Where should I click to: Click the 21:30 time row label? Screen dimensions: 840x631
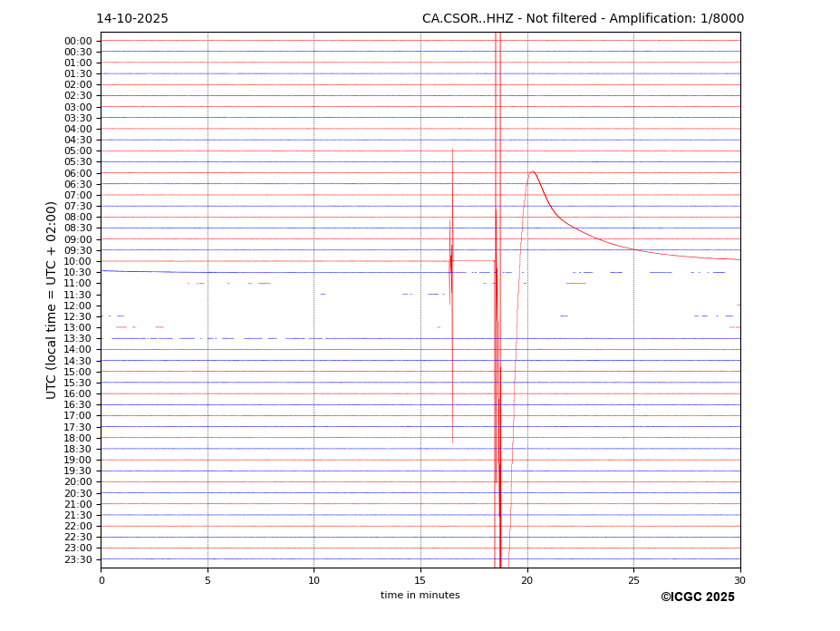pos(78,515)
